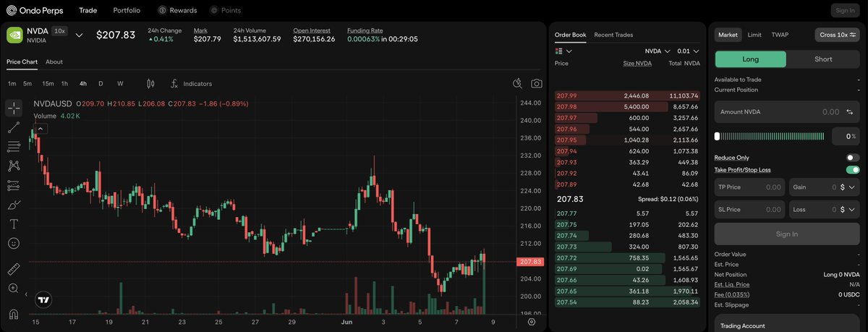Click the TradingView logo on chart
This screenshot has width=868, height=332.
pos(44,299)
